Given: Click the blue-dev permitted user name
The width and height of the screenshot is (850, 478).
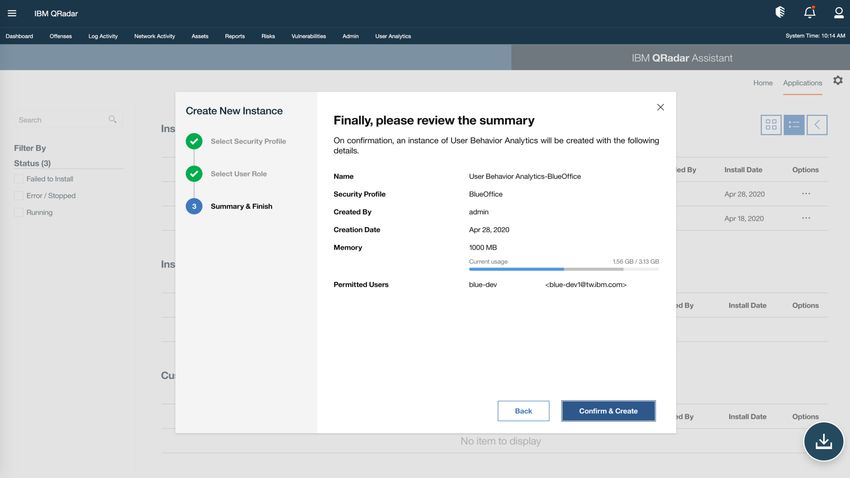Looking at the screenshot, I should [483, 285].
